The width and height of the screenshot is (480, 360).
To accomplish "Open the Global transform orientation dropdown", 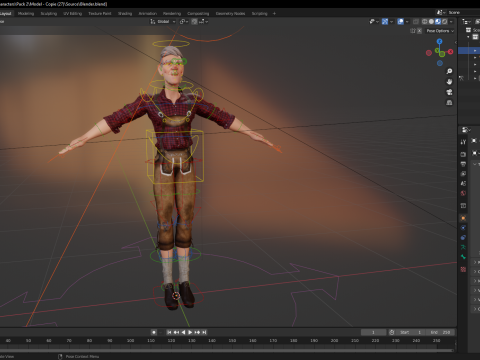I will [x=163, y=22].
